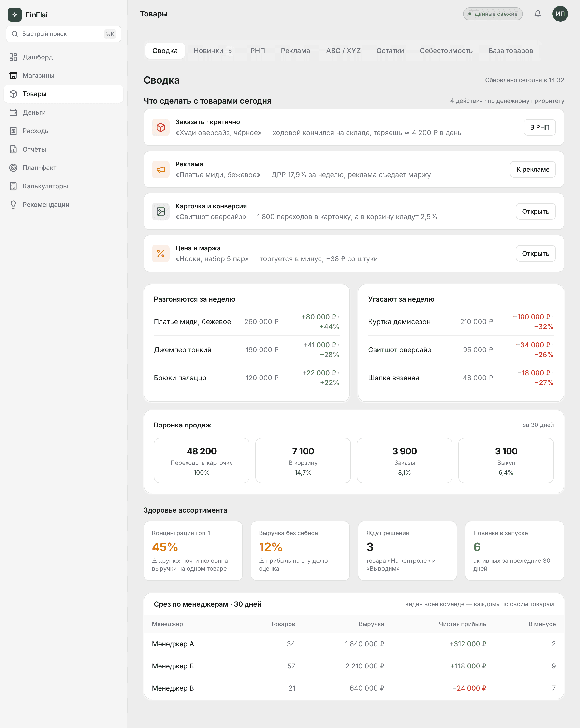Image resolution: width=580 pixels, height=728 pixels.
Task: Click Открыть on Карточка и конверсия card
Action: point(536,211)
